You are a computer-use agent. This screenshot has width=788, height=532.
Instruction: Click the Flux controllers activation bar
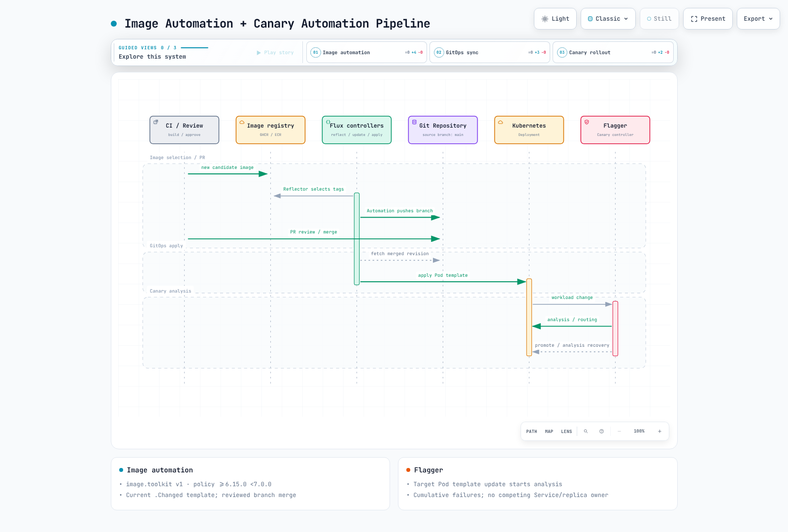pos(357,239)
